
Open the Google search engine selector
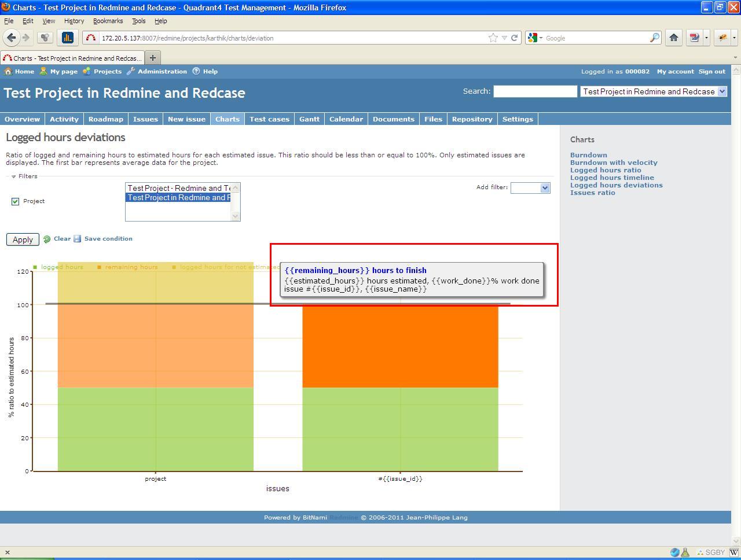[x=535, y=38]
